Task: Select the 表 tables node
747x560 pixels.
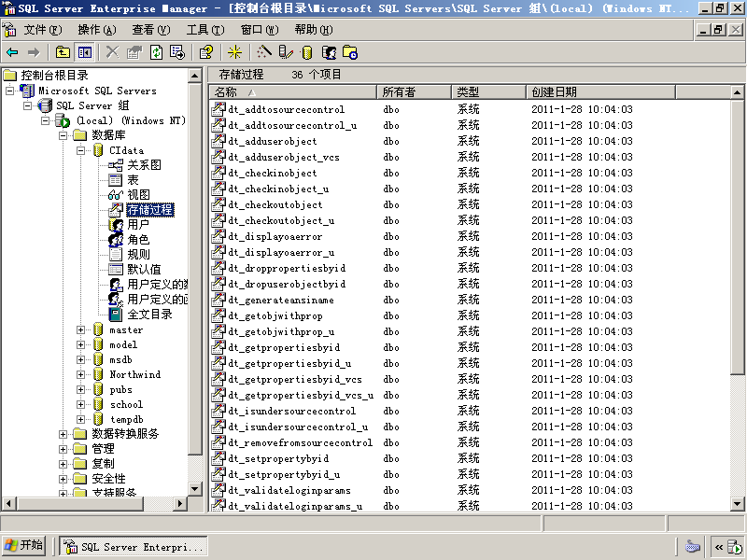Action: coord(133,180)
